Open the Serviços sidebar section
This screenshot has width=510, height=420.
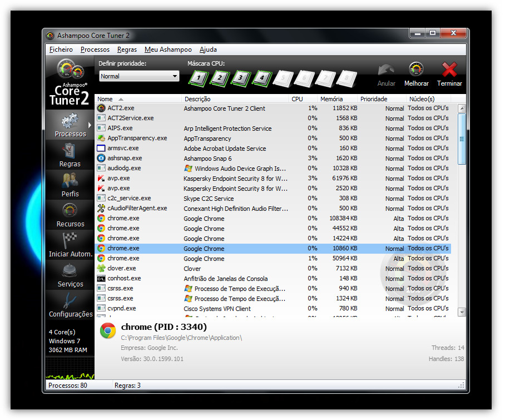70,275
